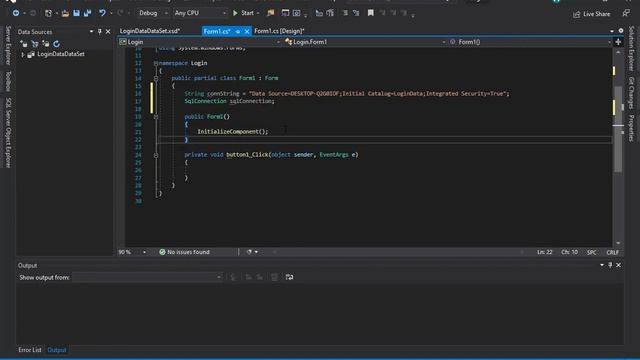Click the yellow find-in-files toolbar icon after Start
Image resolution: width=640 pixels, height=360 pixels.
coord(271,13)
